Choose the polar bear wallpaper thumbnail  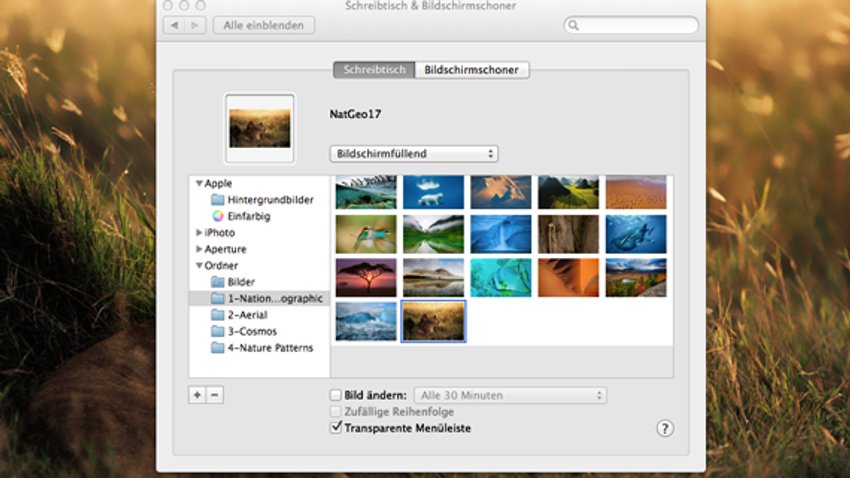tap(433, 192)
